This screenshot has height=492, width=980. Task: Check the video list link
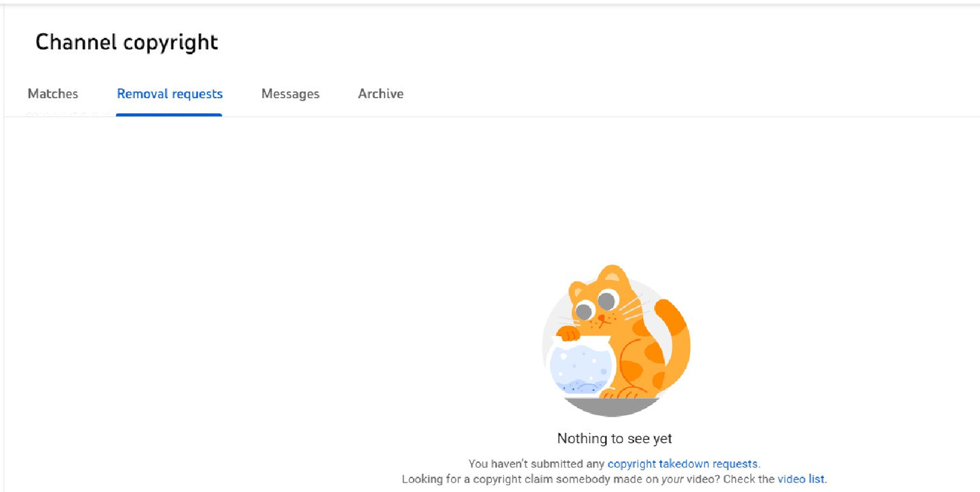[x=801, y=479]
